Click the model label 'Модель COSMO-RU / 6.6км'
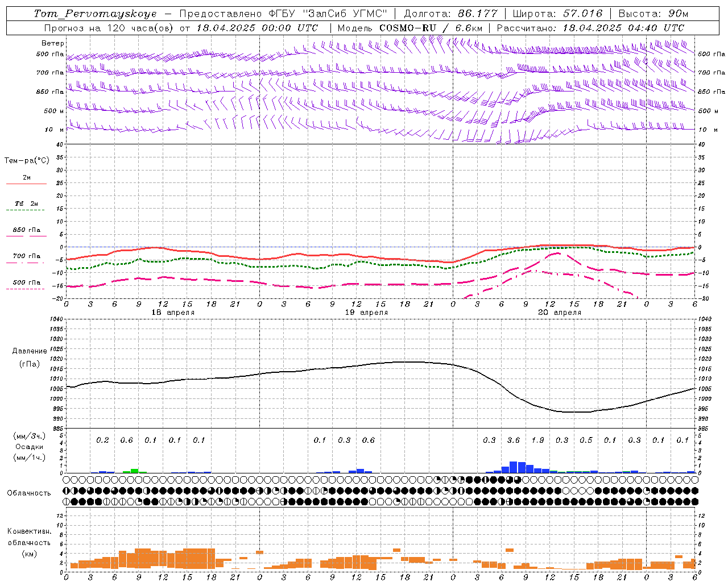The height and width of the screenshot is (582, 728). click(x=409, y=27)
